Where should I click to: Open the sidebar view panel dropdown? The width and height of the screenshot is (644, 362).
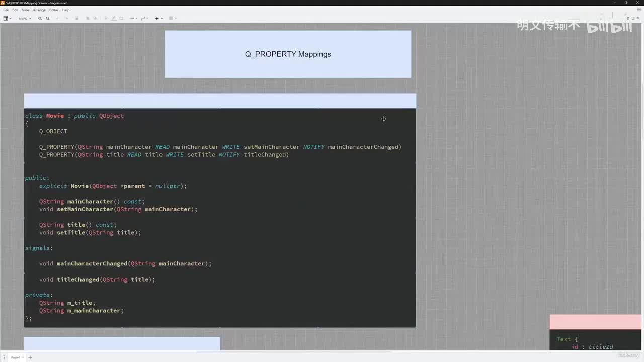pos(8,19)
